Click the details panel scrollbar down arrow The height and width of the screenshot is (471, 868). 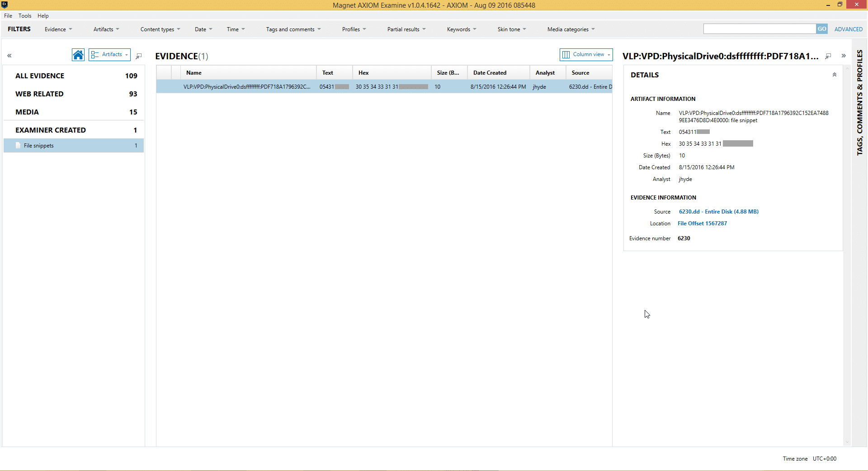pyautogui.click(x=847, y=442)
